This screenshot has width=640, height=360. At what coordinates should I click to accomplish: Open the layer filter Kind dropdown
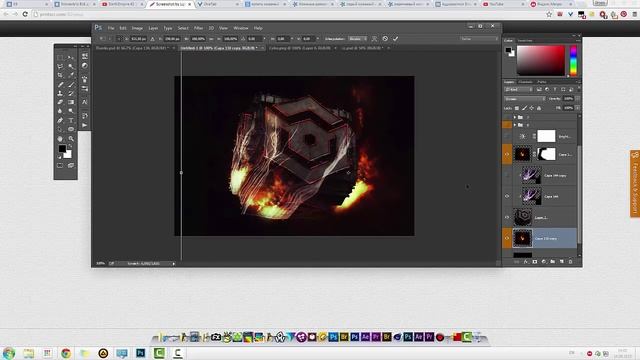pos(518,89)
